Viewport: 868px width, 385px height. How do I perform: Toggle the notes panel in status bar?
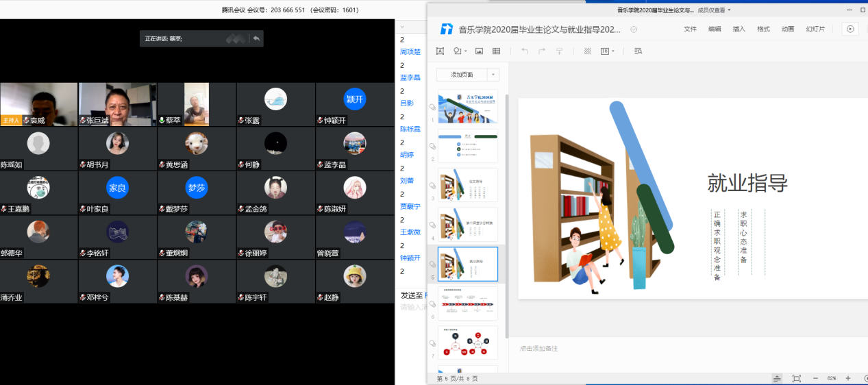[777, 378]
